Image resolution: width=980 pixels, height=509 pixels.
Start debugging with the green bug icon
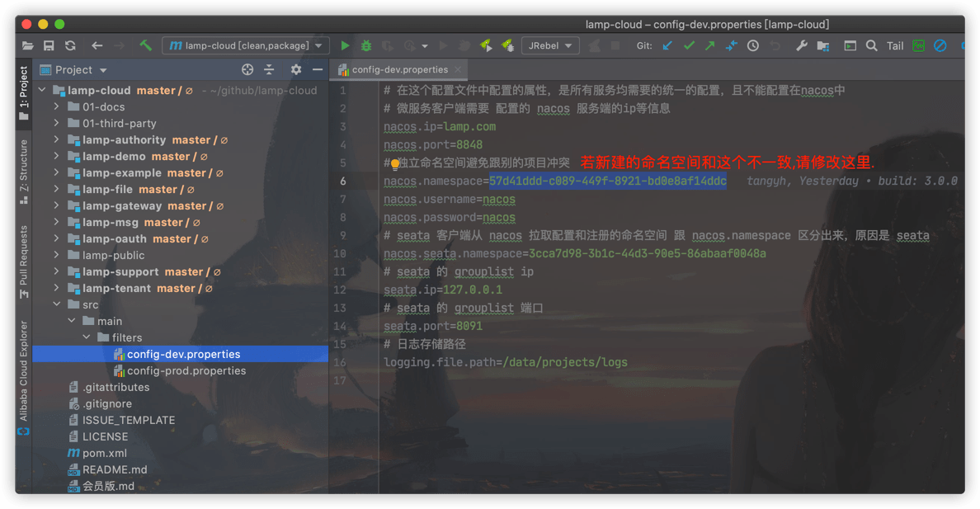tap(366, 46)
